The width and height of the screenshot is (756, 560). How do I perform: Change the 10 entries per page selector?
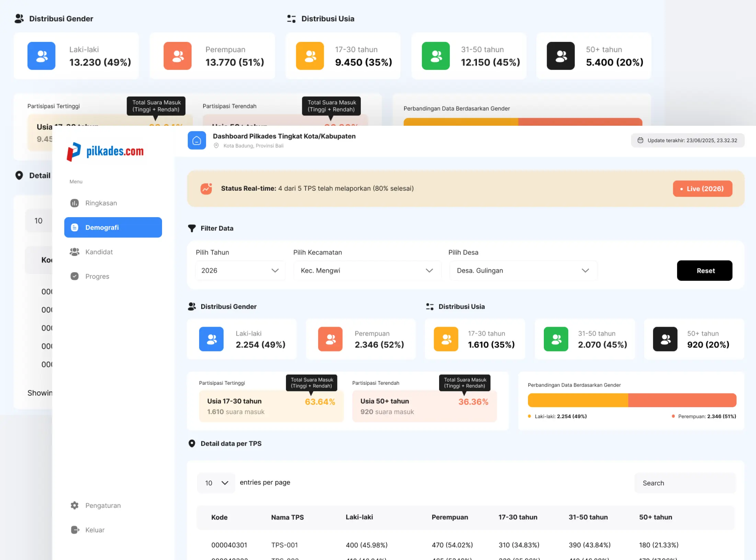(x=216, y=483)
